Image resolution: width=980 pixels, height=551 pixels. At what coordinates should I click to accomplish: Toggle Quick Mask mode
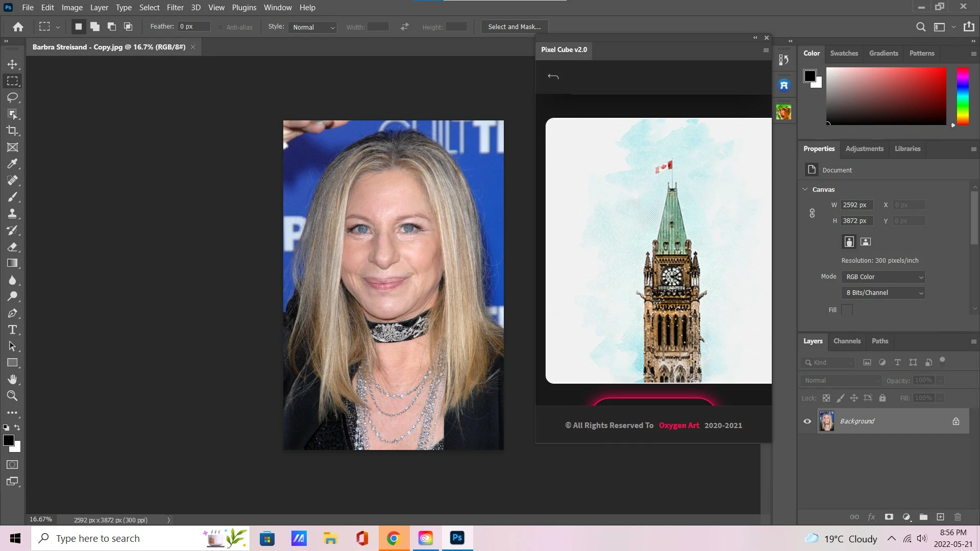12,465
